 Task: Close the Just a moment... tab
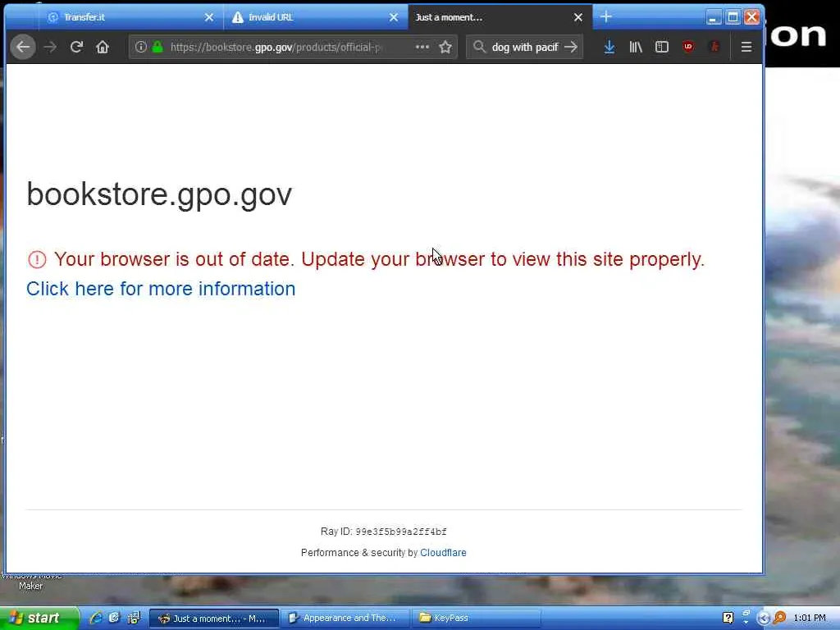pyautogui.click(x=578, y=17)
